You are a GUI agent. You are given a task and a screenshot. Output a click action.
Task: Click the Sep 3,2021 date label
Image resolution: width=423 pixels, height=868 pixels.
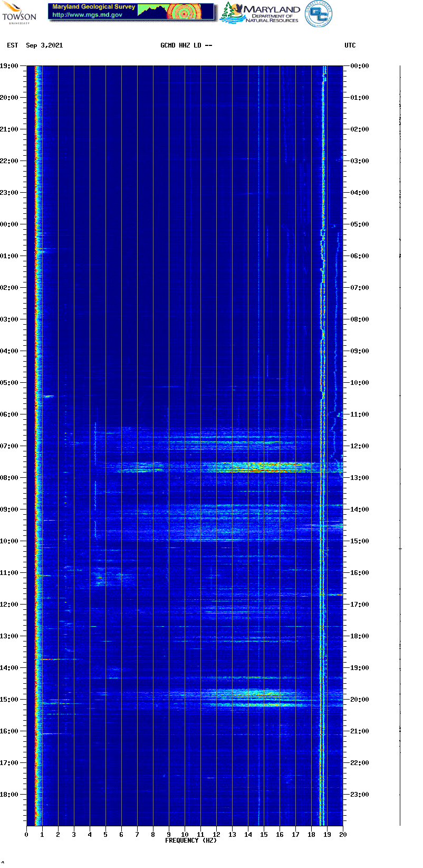44,45
